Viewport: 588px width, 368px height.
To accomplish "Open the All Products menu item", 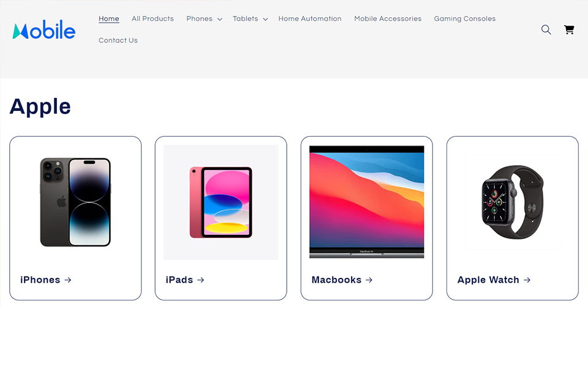I will 153,18.
